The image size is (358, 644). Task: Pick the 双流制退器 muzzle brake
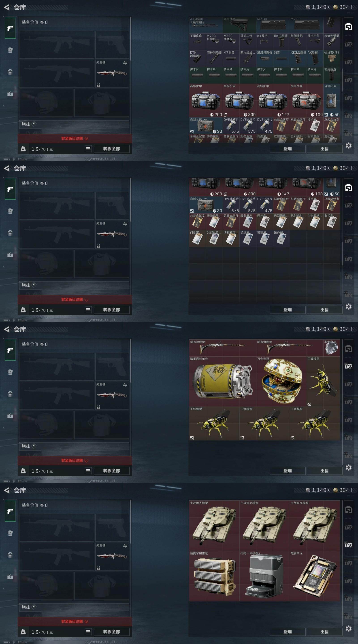(x=331, y=42)
